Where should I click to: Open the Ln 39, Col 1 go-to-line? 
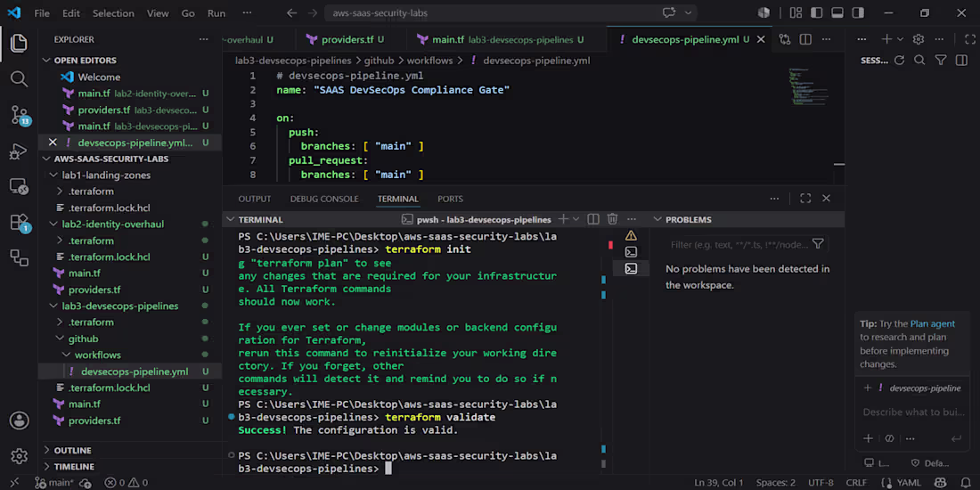pos(719,483)
